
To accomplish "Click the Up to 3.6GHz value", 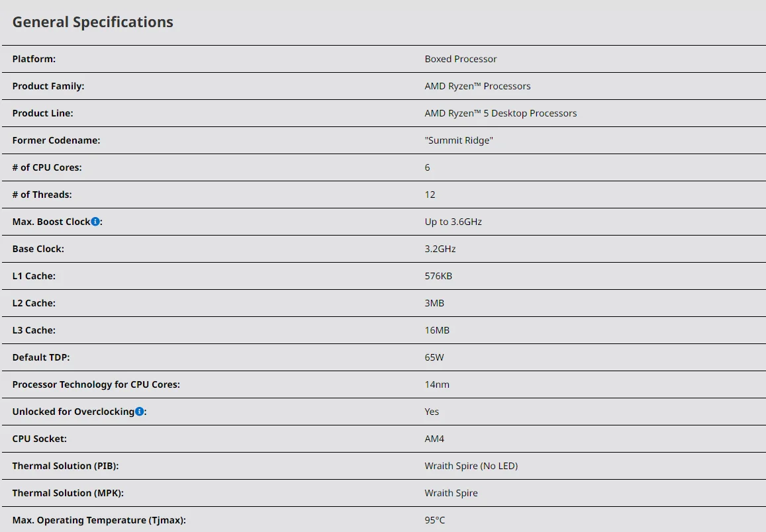I will [453, 222].
